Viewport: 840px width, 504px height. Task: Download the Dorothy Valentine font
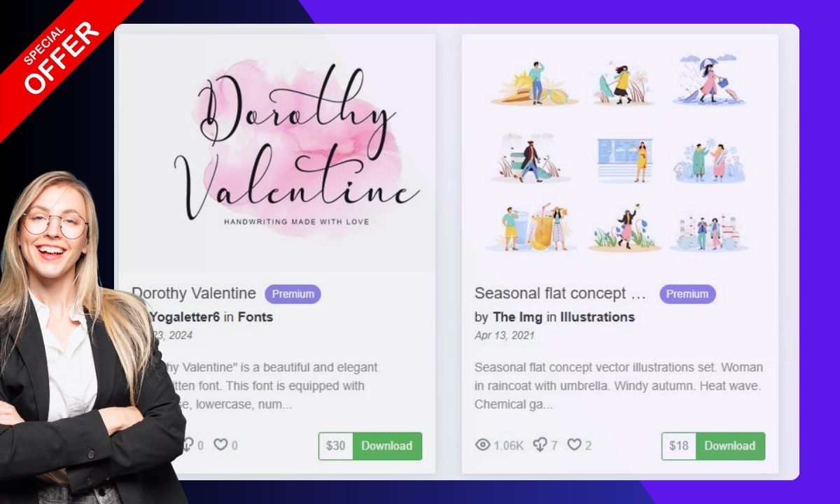coord(387,446)
